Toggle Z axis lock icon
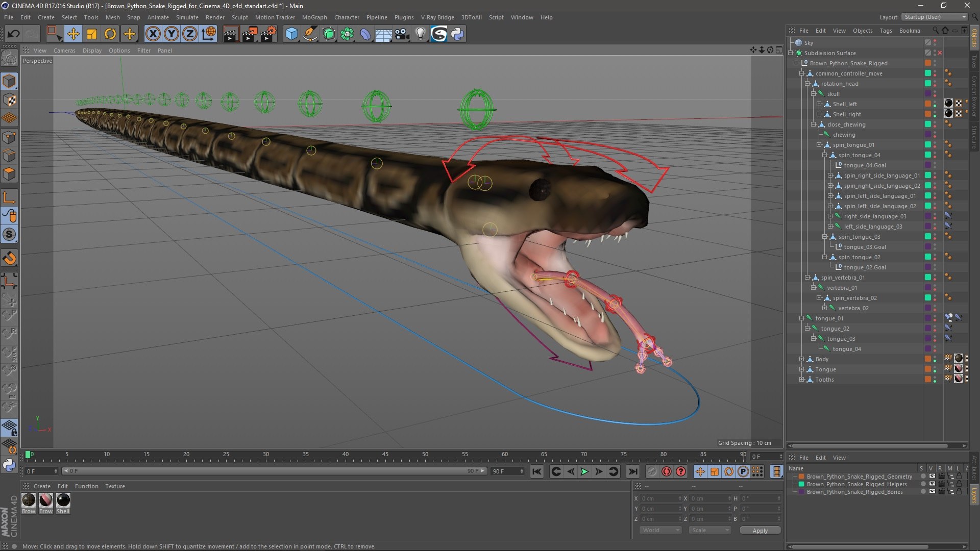This screenshot has width=980, height=551. coord(190,34)
